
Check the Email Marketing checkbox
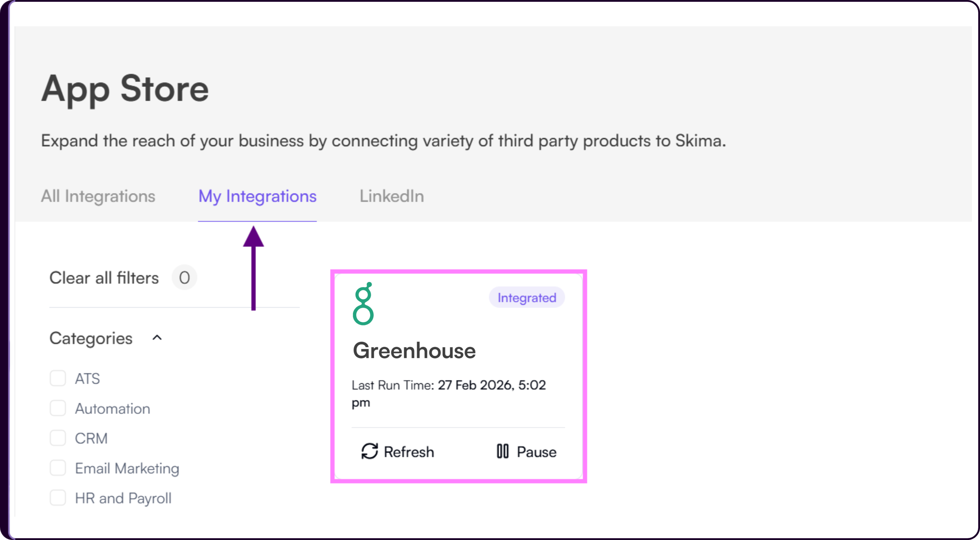pos(58,468)
